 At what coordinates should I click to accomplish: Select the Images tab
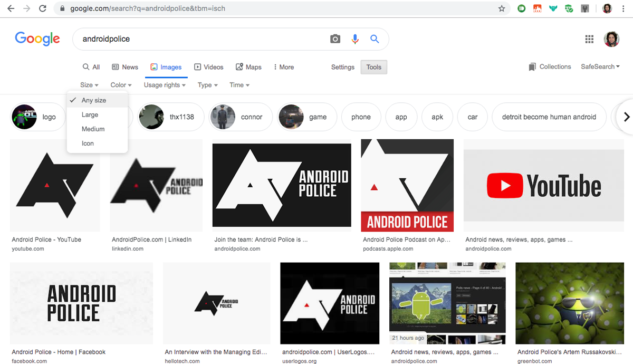(x=166, y=67)
